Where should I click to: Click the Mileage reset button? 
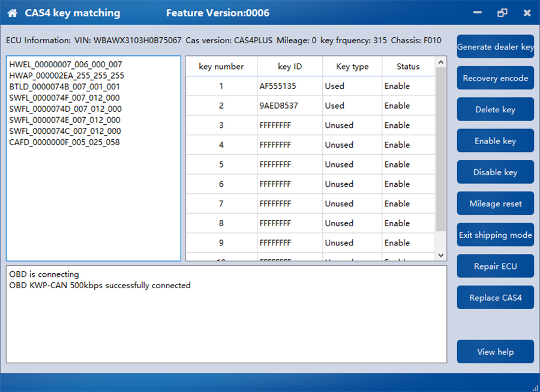click(495, 204)
